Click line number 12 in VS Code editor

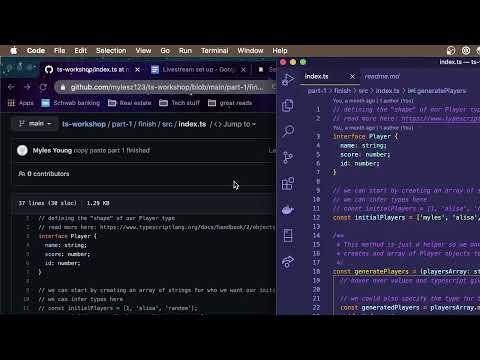click(316, 217)
